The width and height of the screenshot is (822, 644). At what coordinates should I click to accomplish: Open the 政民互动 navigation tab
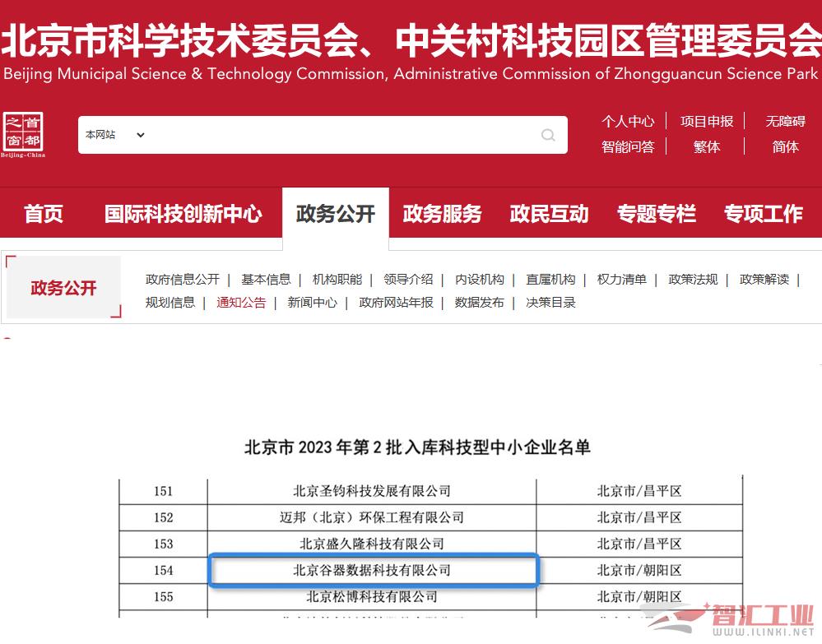tap(549, 214)
